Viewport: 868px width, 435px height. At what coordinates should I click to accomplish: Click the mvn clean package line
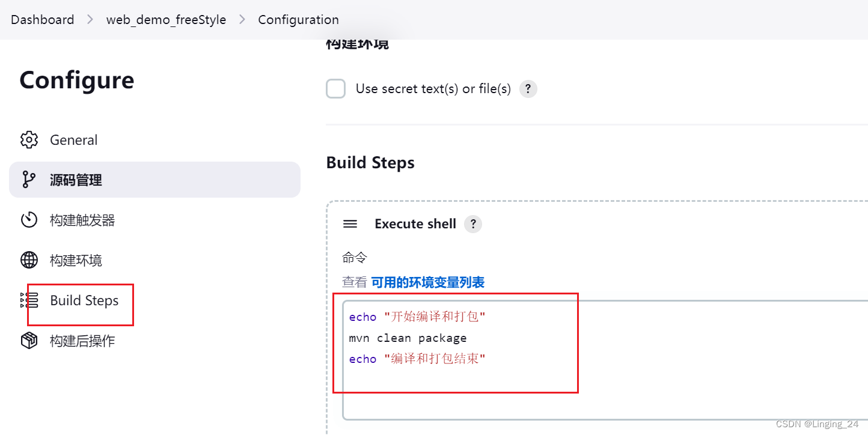point(408,338)
